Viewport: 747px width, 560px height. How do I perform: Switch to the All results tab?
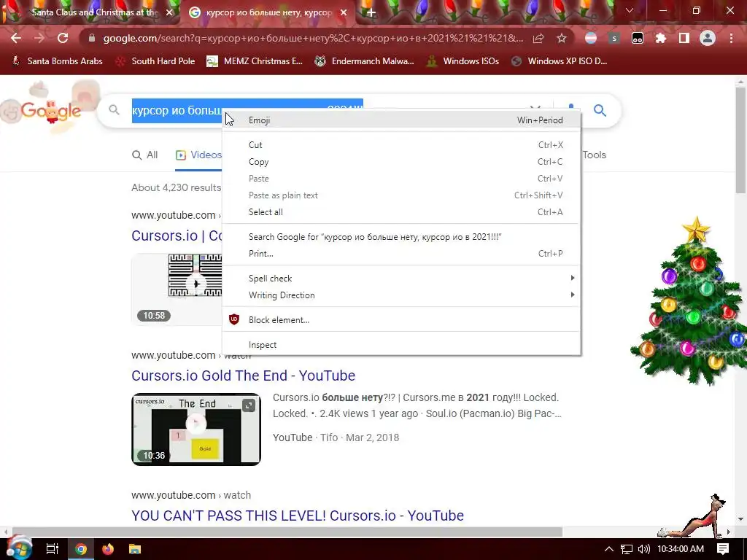point(145,155)
